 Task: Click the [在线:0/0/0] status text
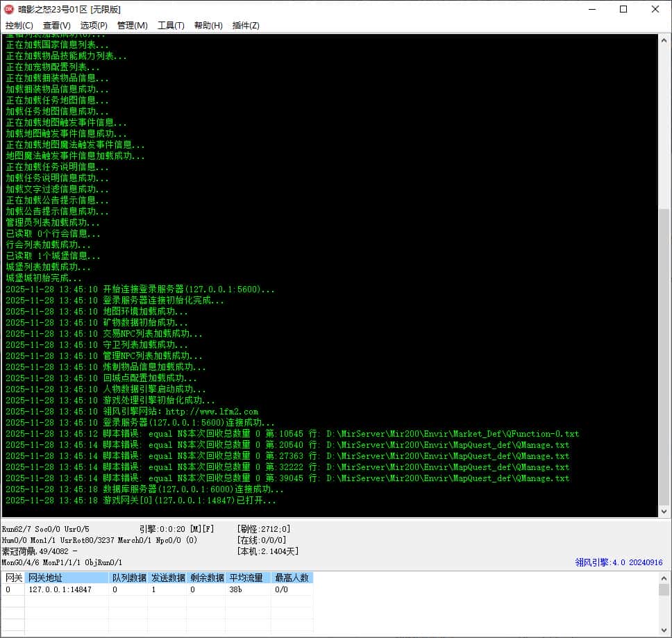[x=262, y=540]
